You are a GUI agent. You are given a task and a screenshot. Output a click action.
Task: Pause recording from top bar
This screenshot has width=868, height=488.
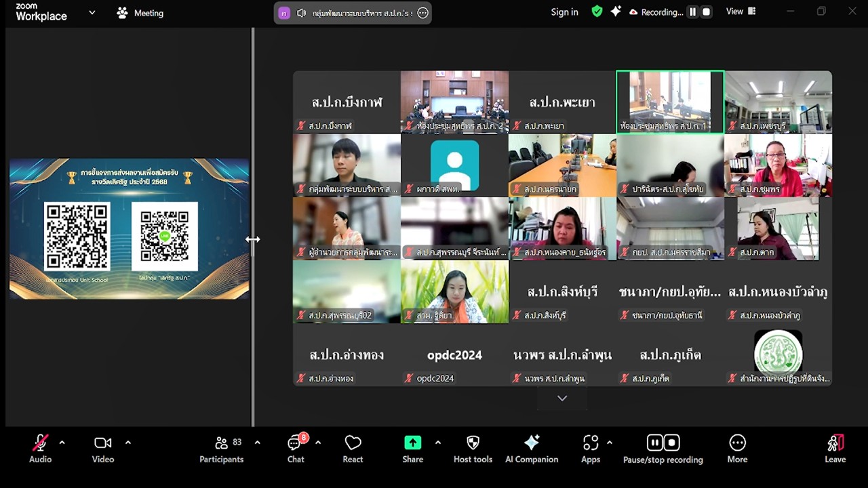coord(692,12)
